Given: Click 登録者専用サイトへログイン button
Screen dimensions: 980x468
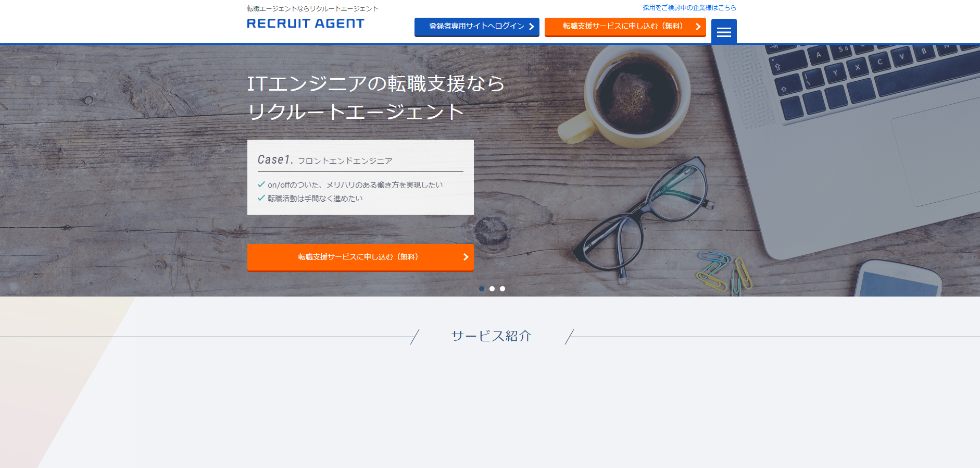Looking at the screenshot, I should (x=477, y=27).
